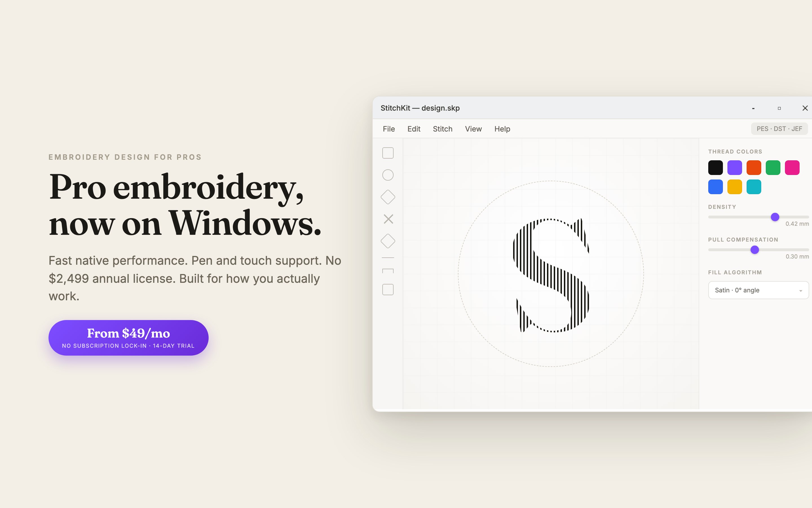Pick the square tool below the bracket icon

point(388,290)
